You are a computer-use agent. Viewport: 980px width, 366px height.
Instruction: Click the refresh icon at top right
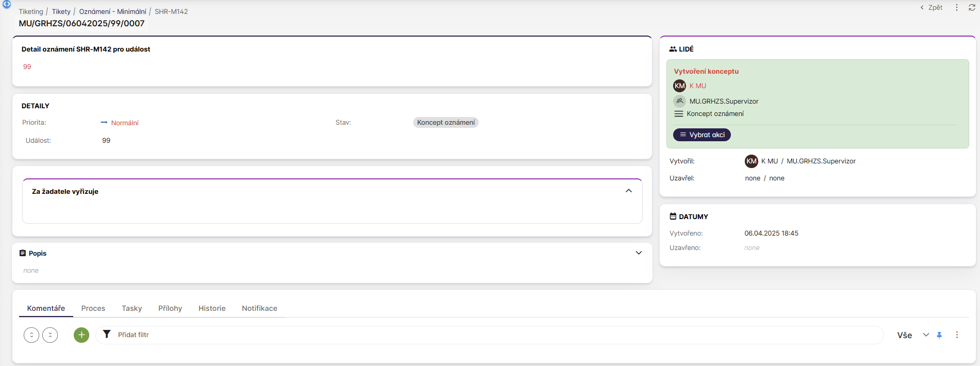(x=972, y=8)
